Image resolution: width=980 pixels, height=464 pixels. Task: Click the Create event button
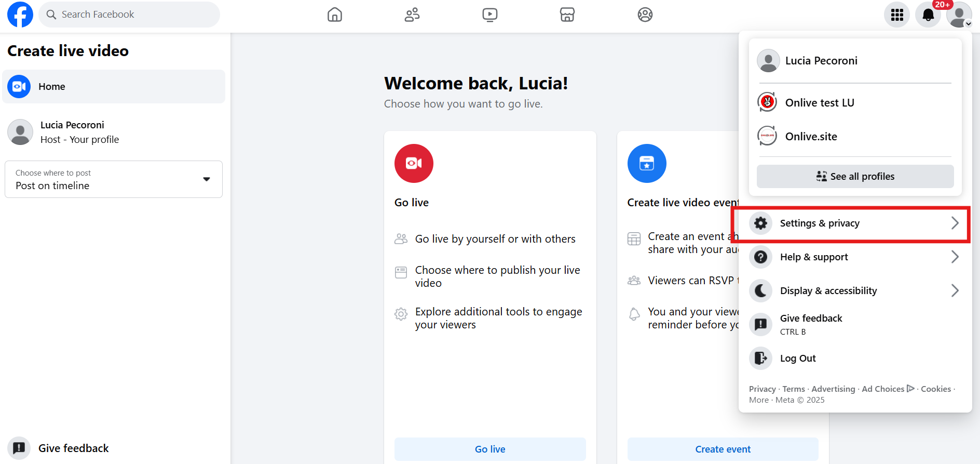coord(723,449)
